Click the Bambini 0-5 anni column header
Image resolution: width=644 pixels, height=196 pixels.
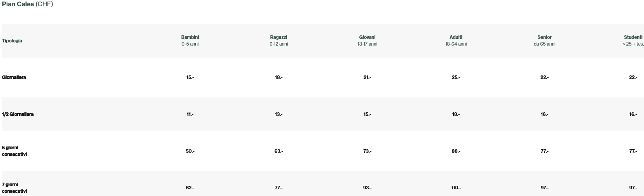[x=190, y=40]
